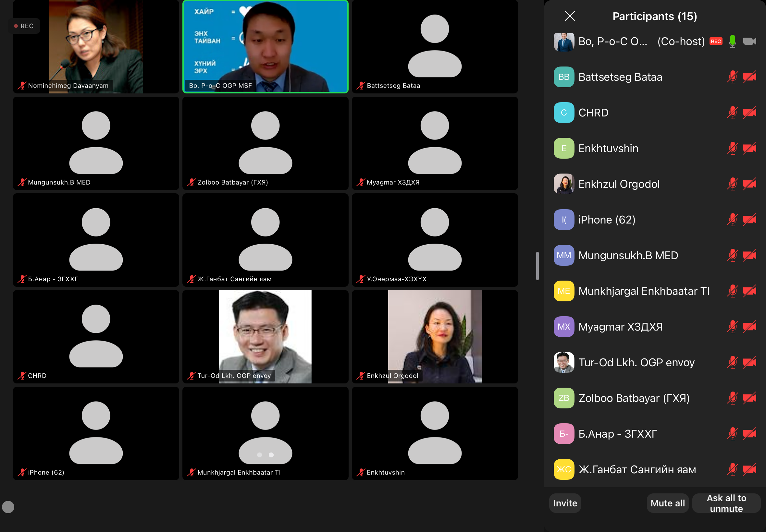Screen dimensions: 766x532
Task: Click Zolboo Batbayar's disabled camera icon
Action: click(x=749, y=398)
